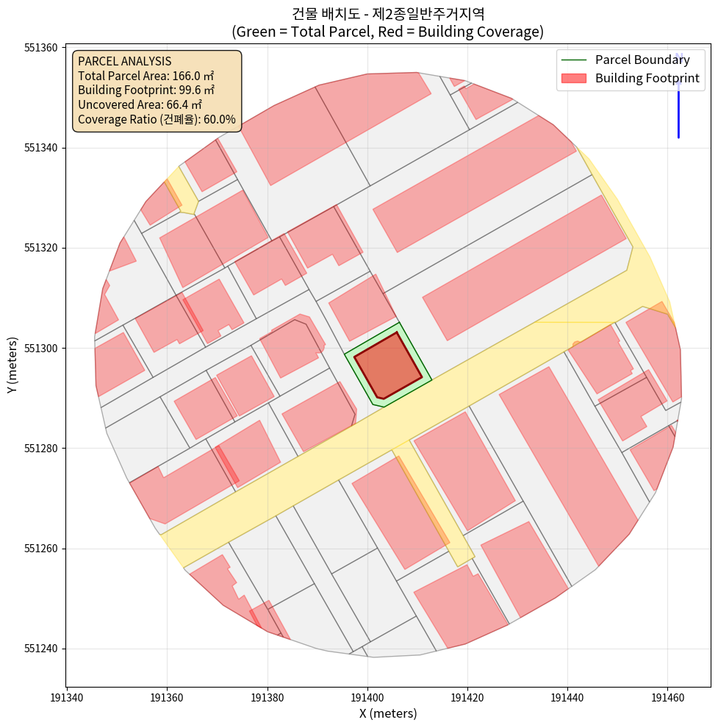Click the 551300 tick label on Y axis

point(41,348)
